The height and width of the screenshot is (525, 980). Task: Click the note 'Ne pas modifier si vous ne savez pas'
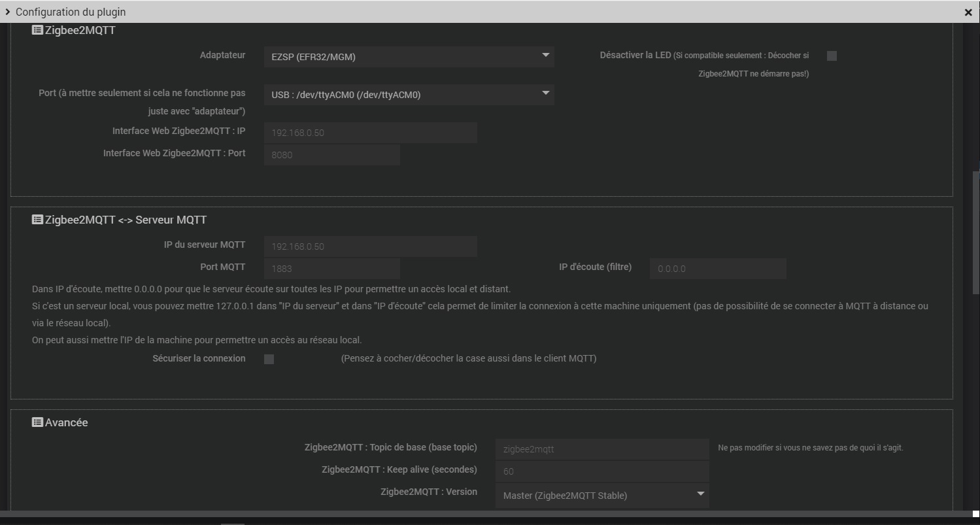tap(811, 448)
